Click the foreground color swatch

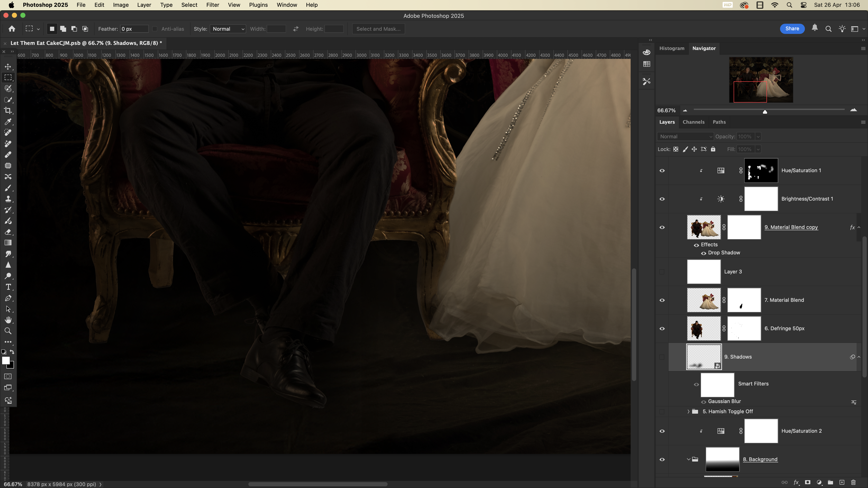point(5,360)
